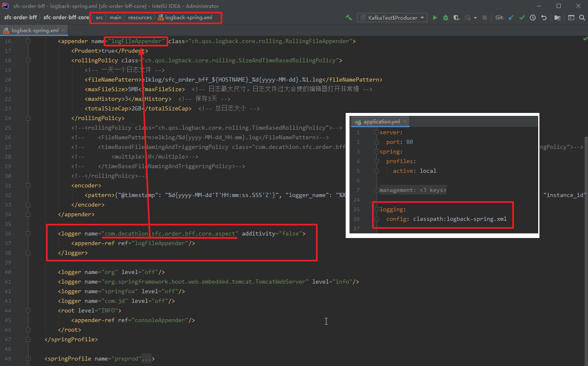Click sfc-order-bff-core breadcrumb
Screen dimensions: 588x366
pos(66,17)
